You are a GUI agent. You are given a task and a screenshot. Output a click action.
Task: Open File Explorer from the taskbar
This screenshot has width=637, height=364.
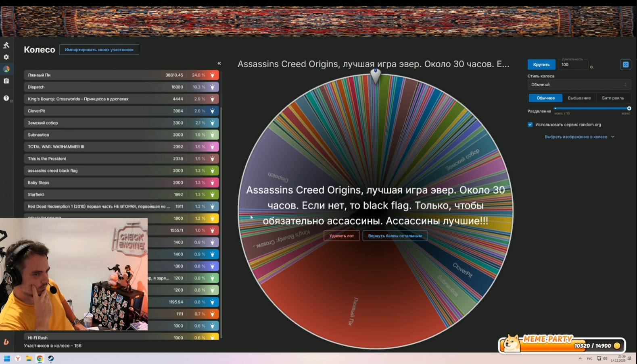pos(29,358)
